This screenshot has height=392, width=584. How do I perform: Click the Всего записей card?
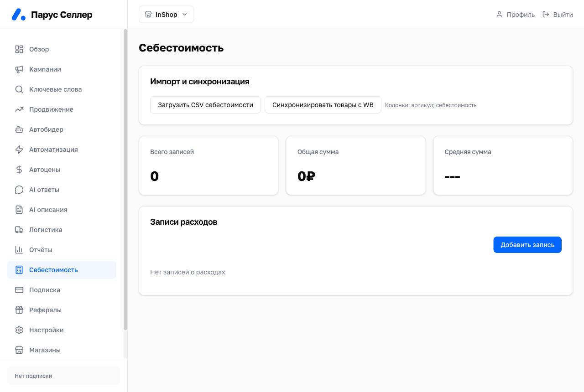209,165
